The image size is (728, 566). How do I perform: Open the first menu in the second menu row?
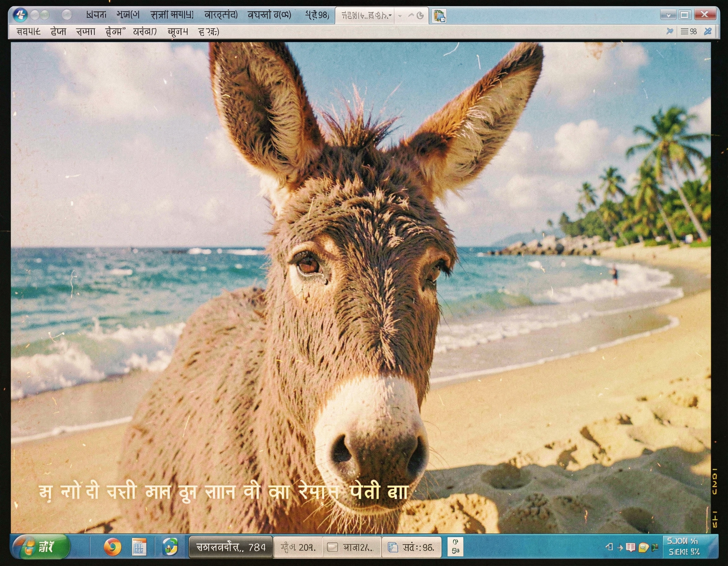28,32
